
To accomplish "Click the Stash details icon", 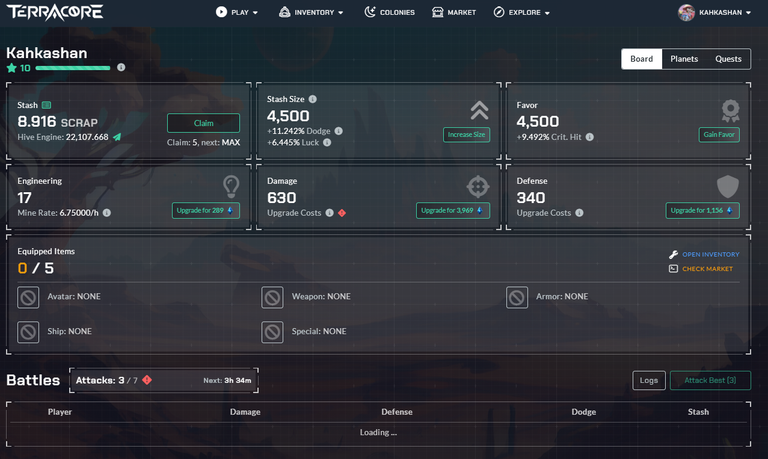I will tap(47, 105).
